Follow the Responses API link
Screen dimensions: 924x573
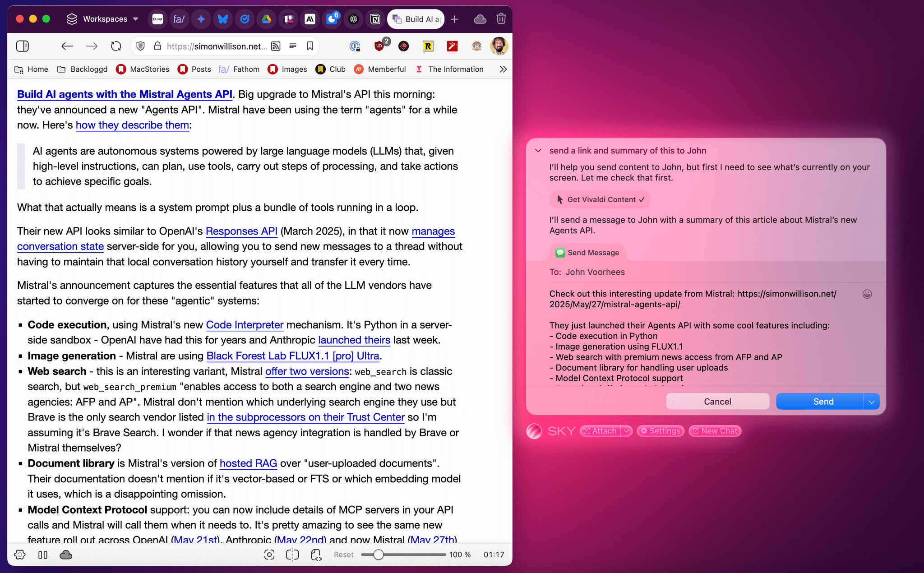click(x=241, y=231)
